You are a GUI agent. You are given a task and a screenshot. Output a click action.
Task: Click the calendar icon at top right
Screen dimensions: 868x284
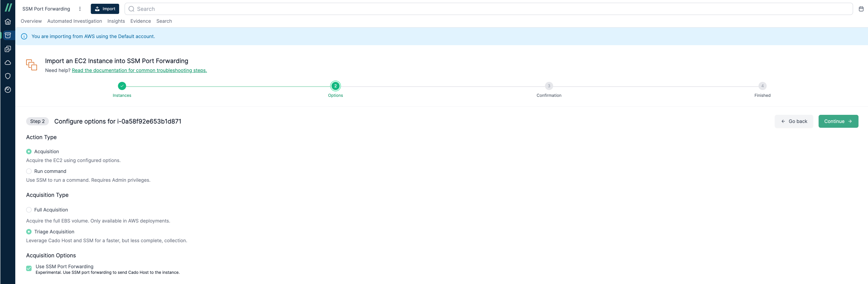[861, 9]
